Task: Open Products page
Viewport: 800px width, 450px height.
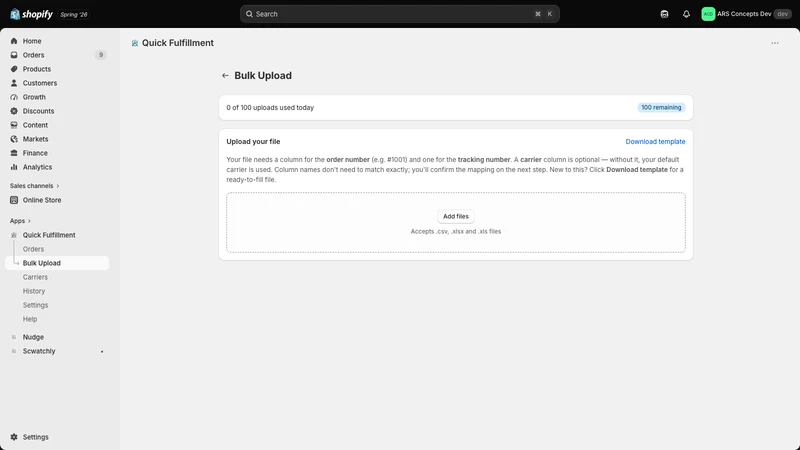Action: click(x=37, y=69)
